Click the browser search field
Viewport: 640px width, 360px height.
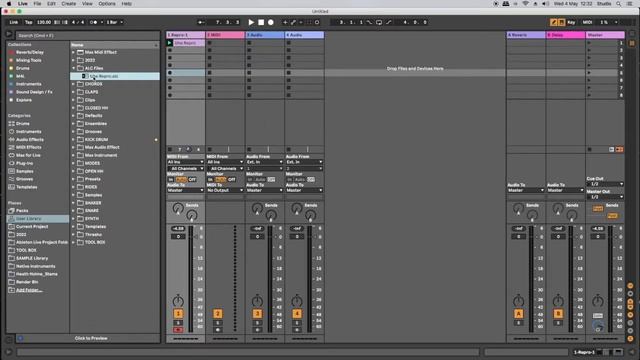[88, 36]
